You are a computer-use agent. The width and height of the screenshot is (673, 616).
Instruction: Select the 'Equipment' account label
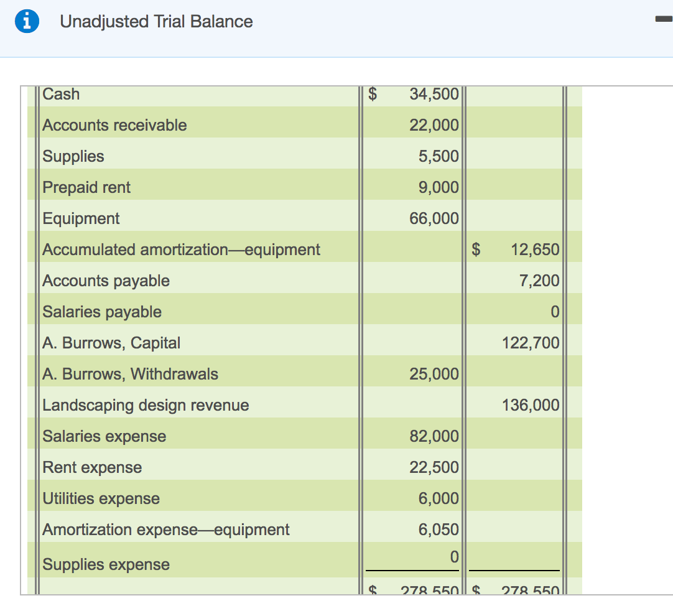81,218
